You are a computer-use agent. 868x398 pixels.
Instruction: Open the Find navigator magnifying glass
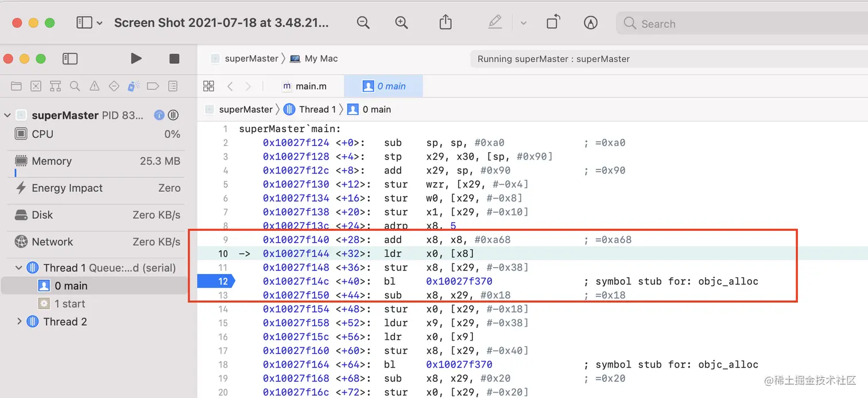(x=75, y=86)
